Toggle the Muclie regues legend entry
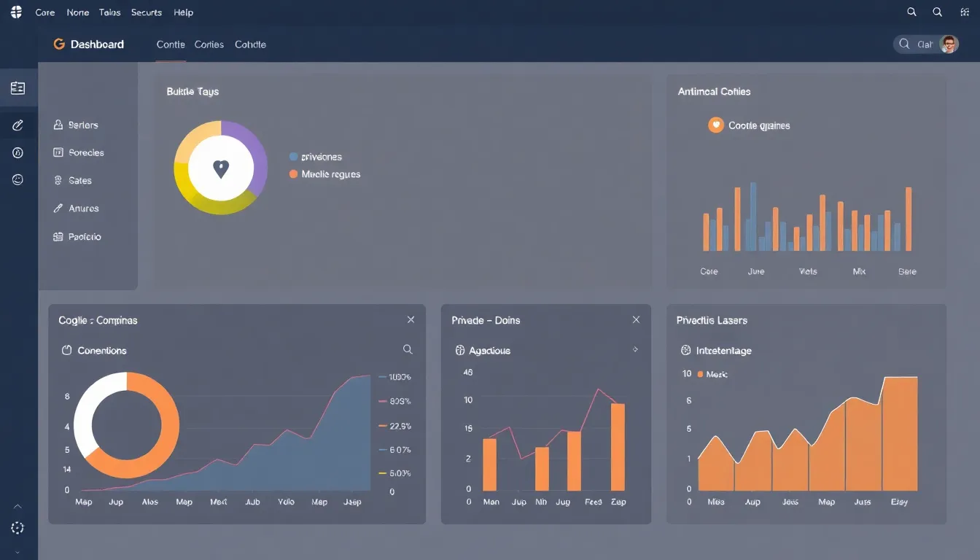The height and width of the screenshot is (560, 980). pos(294,174)
